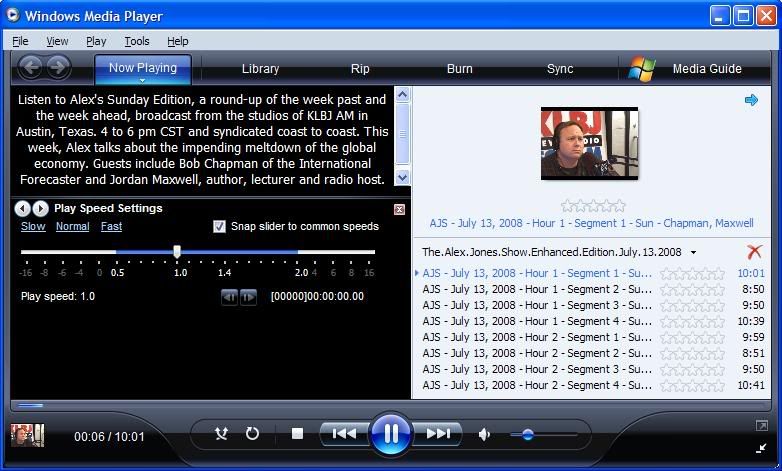The image size is (782, 471).
Task: Show the next enhancement panel
Action: 40,208
